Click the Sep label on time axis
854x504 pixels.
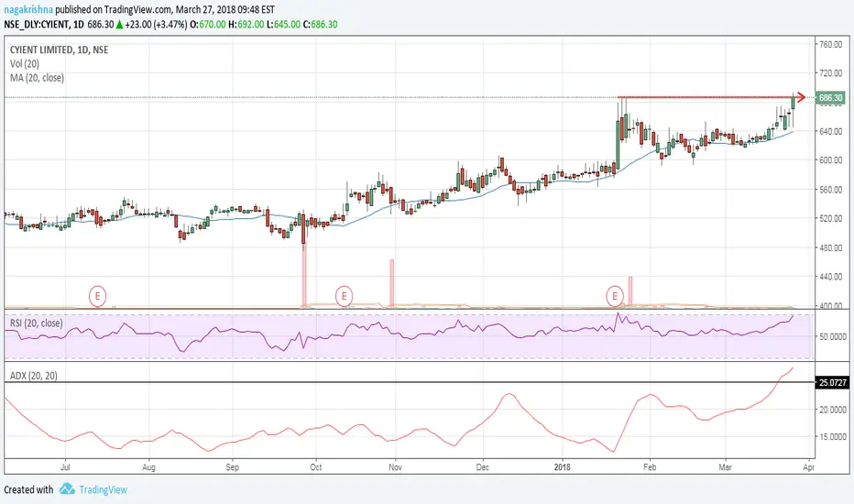pyautogui.click(x=233, y=467)
